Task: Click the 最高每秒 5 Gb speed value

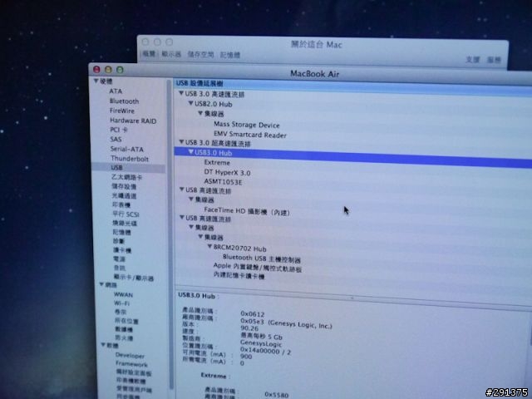Action: tap(261, 337)
